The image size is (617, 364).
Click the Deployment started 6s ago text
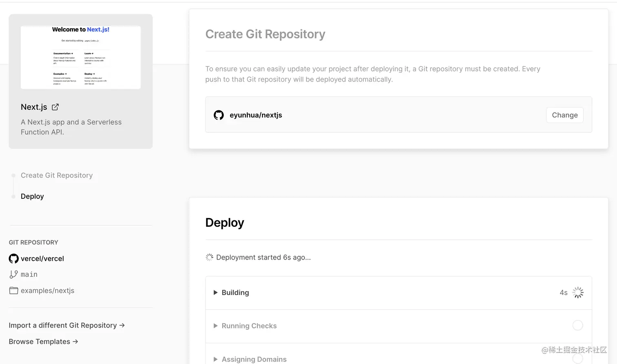[x=264, y=257]
